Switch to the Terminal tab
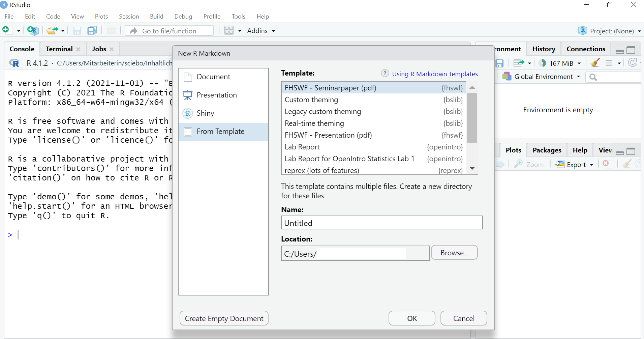Screen dimensions: 644x339 [59, 49]
